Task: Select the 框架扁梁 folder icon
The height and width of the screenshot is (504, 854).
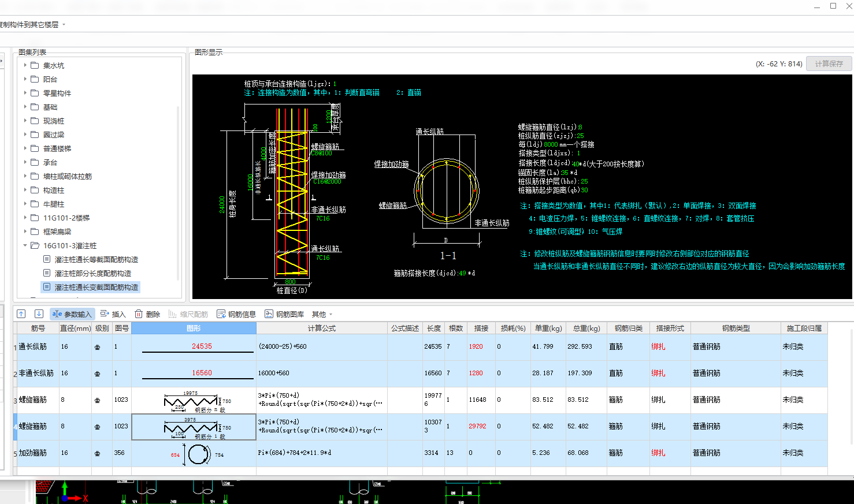Action: 35,232
